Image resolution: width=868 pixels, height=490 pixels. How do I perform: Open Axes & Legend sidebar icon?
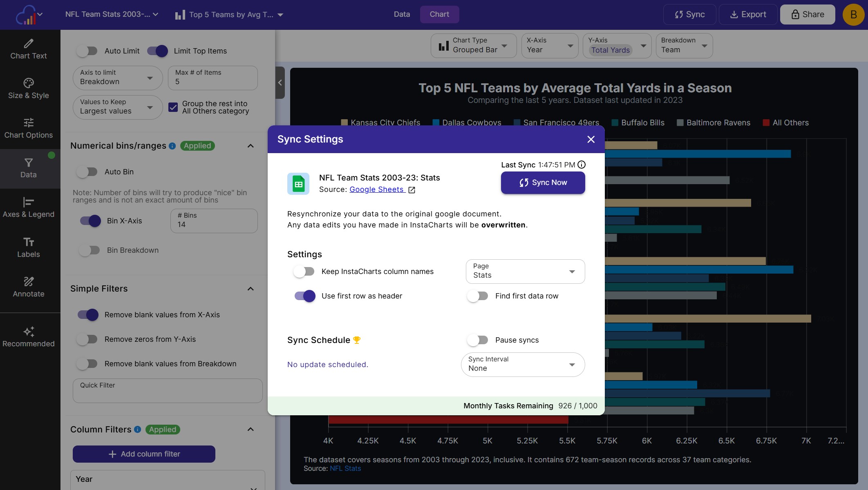[x=28, y=202]
